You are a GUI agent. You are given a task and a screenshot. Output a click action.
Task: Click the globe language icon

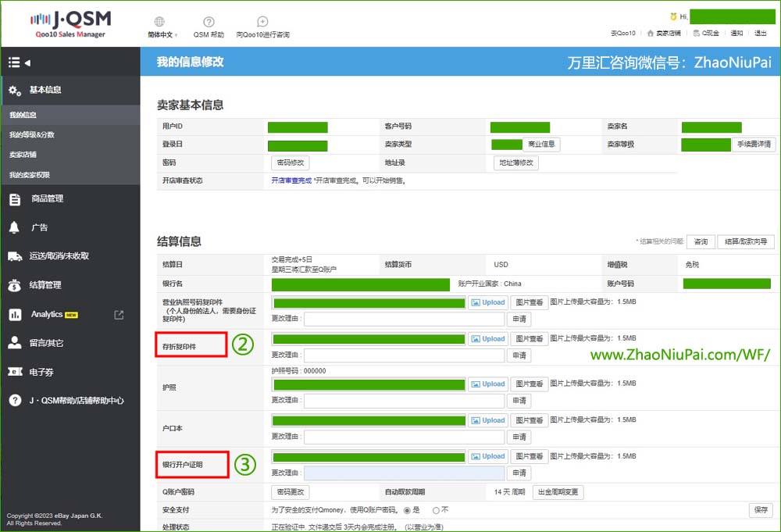click(159, 22)
